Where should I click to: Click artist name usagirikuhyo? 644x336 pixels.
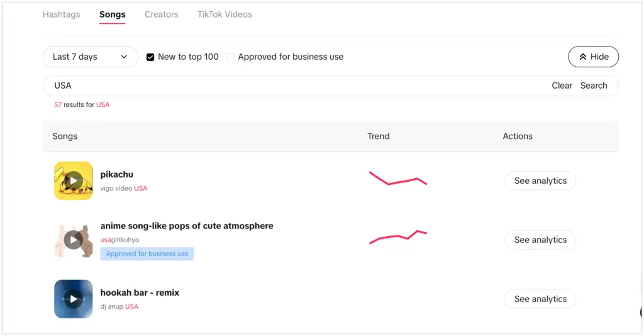tap(119, 240)
